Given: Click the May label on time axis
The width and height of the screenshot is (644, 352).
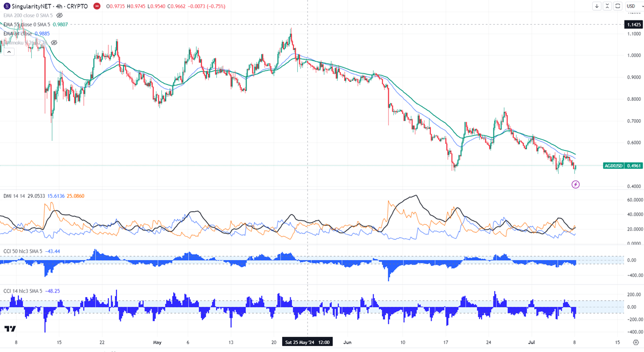Looking at the screenshot, I should point(157,342).
